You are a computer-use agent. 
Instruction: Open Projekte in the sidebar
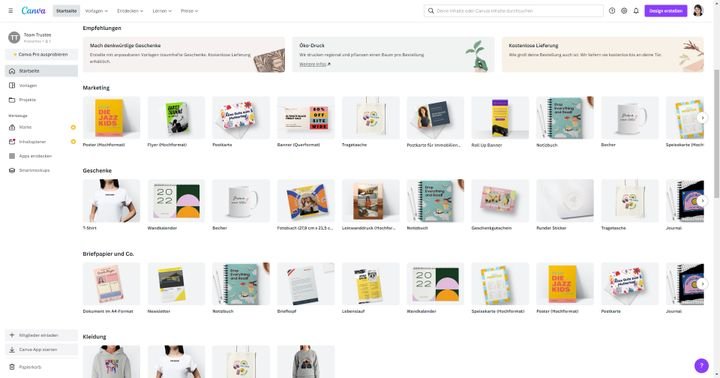click(x=41, y=100)
